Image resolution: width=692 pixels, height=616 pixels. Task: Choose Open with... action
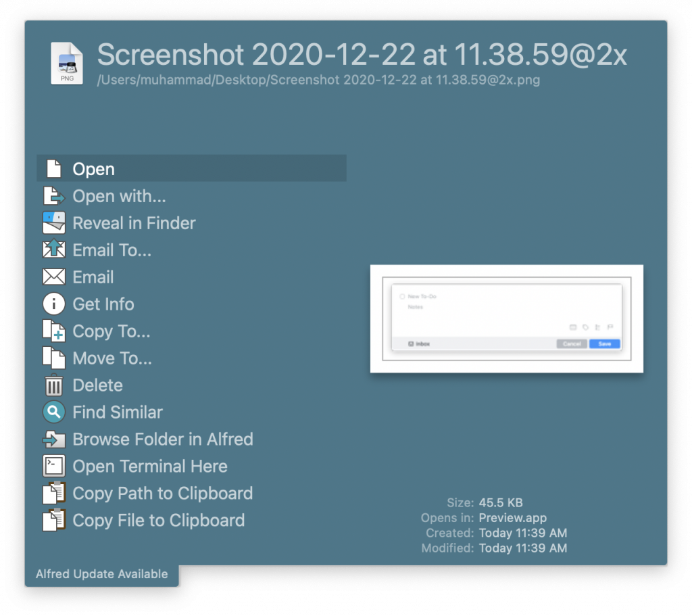pos(191,195)
